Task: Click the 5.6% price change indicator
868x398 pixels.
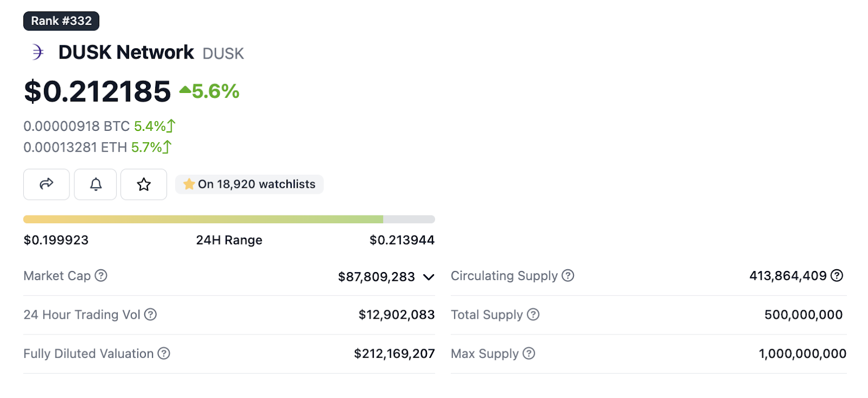Action: click(x=210, y=91)
